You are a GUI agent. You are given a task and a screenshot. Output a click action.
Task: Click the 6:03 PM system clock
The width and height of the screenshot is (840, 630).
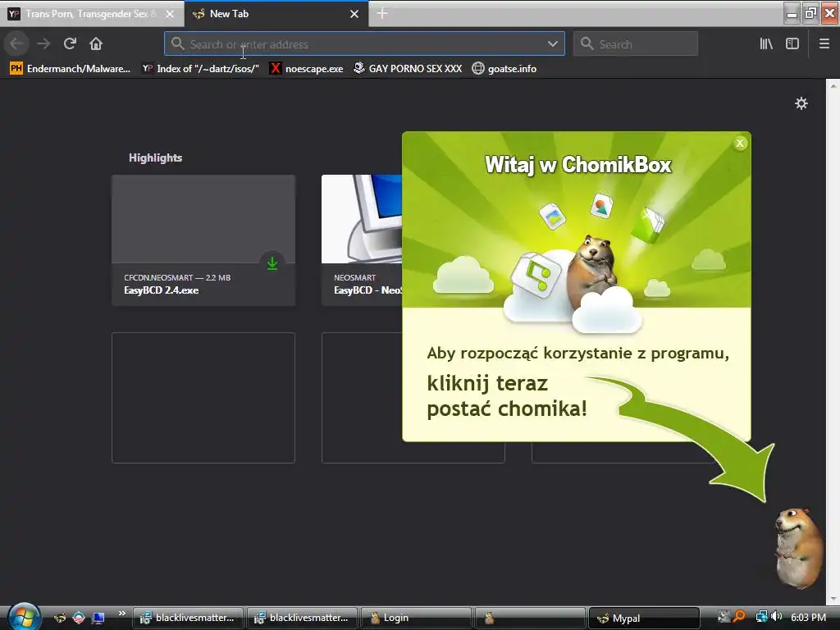click(808, 618)
